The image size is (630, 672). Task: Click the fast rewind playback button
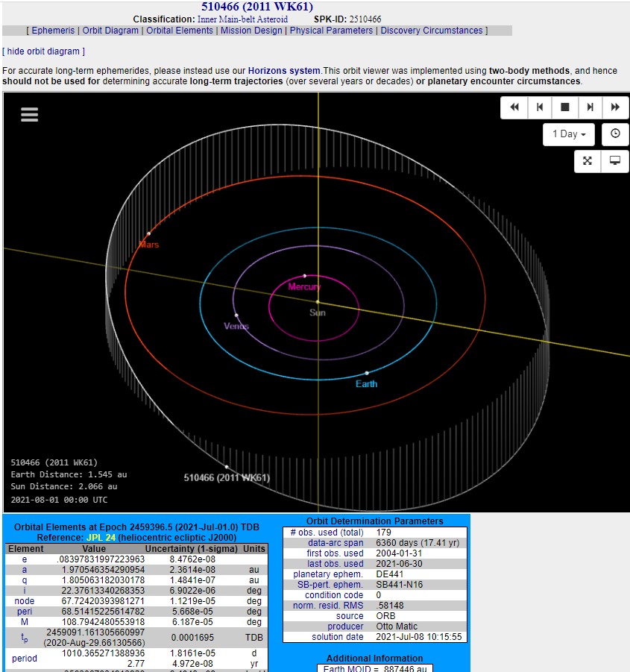click(514, 107)
